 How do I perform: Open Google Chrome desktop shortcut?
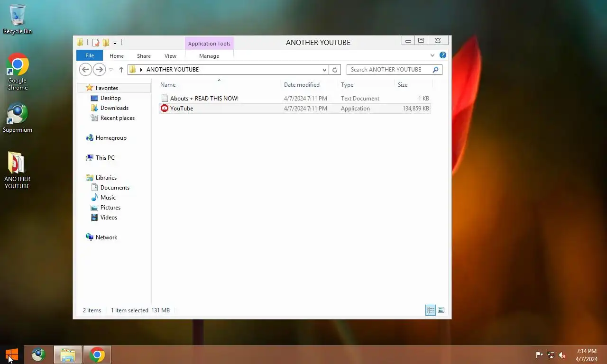click(x=18, y=72)
